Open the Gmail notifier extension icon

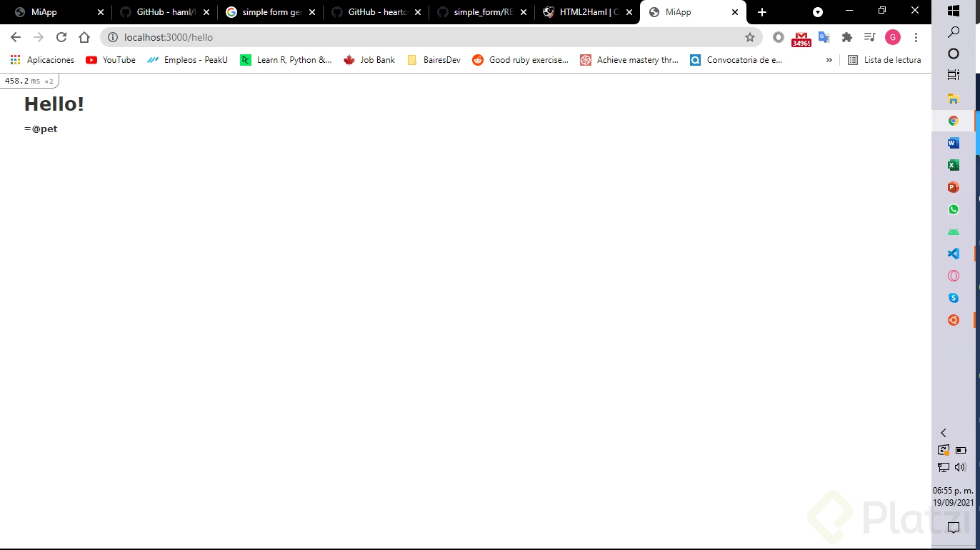click(801, 37)
